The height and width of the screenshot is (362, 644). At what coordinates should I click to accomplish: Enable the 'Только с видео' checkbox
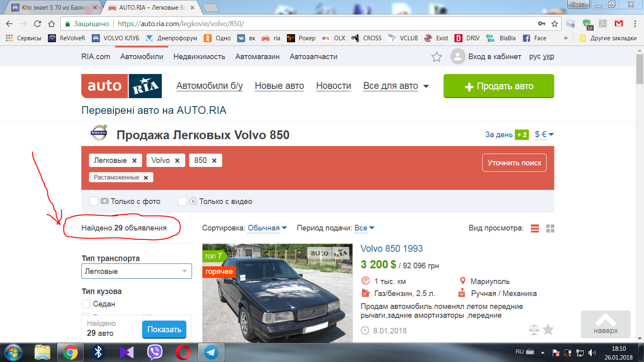tap(182, 201)
